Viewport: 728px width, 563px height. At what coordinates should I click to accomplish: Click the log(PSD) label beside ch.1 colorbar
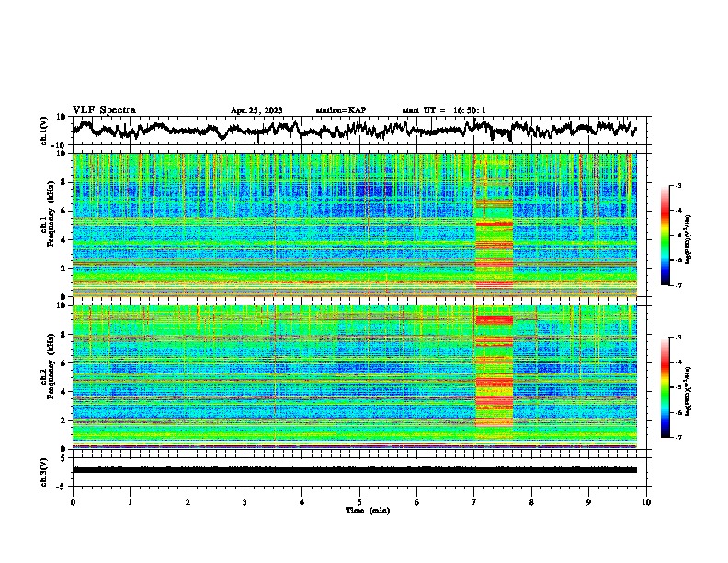pyautogui.click(x=688, y=239)
